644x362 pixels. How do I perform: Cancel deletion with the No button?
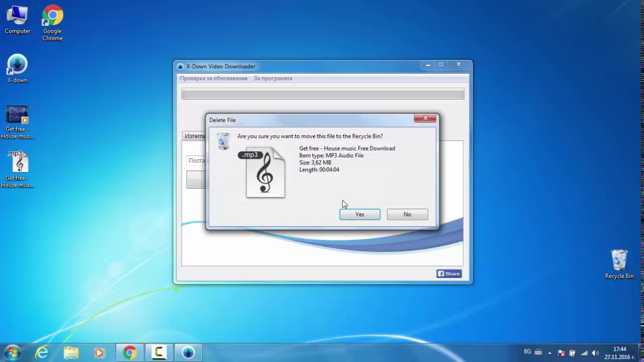pyautogui.click(x=408, y=214)
